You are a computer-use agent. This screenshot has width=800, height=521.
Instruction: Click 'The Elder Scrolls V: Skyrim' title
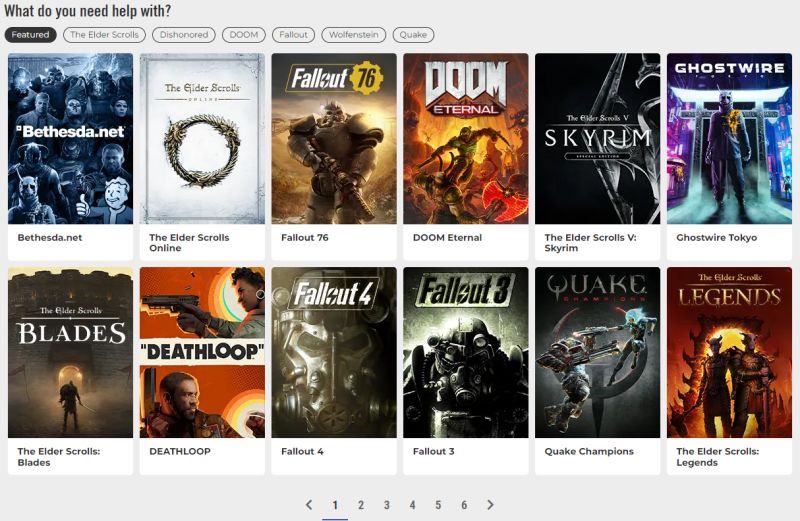coord(590,242)
